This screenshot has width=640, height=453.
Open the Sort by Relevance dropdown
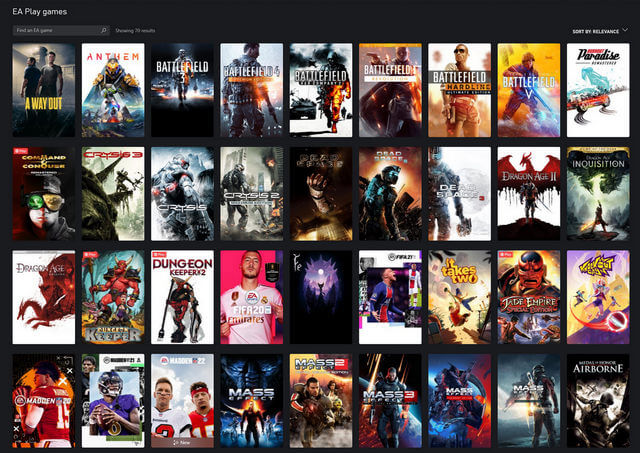pyautogui.click(x=600, y=31)
